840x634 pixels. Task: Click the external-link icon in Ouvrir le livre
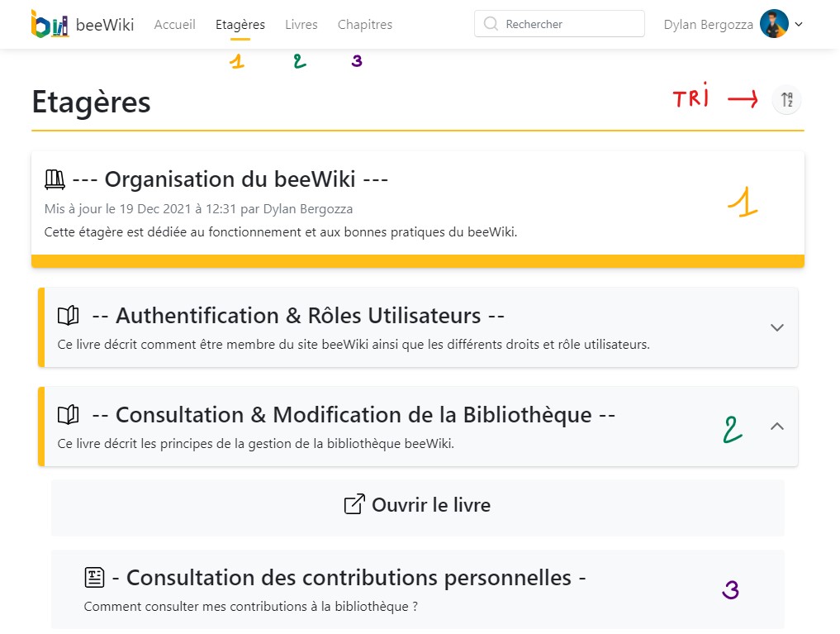coord(354,504)
